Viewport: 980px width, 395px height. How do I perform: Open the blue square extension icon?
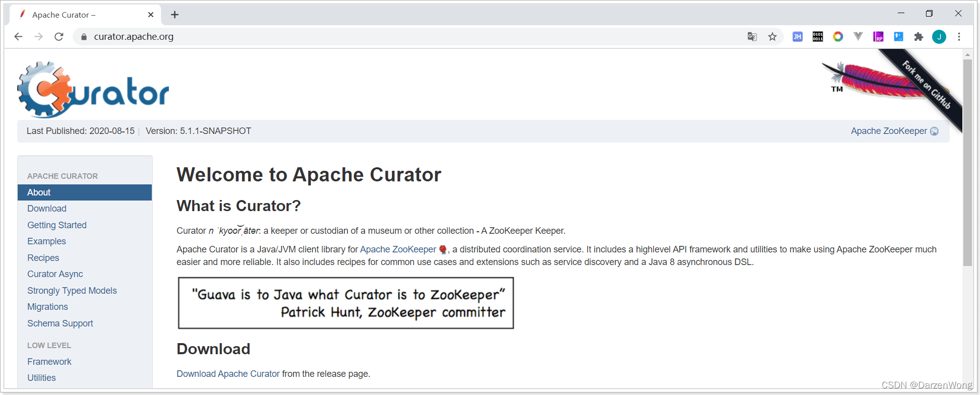click(898, 37)
